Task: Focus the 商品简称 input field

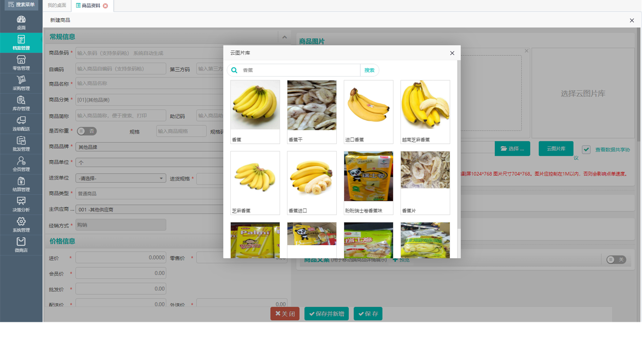Action: [121, 115]
